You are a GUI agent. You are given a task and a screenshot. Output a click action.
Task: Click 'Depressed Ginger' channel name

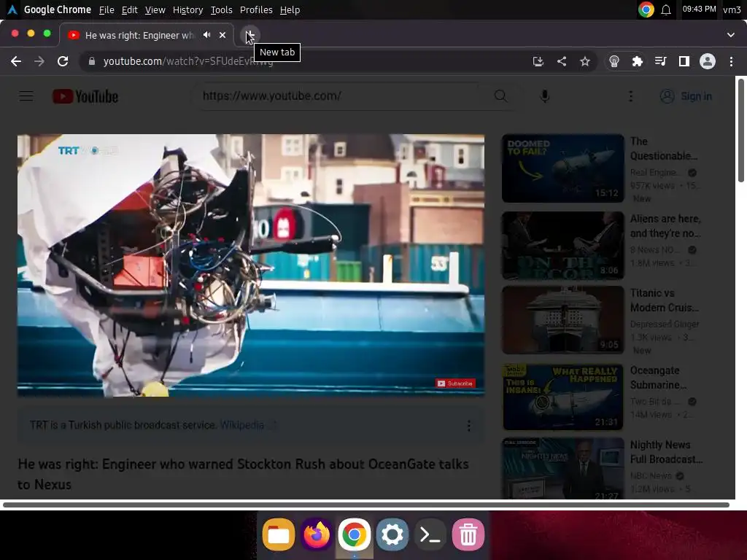click(x=665, y=324)
